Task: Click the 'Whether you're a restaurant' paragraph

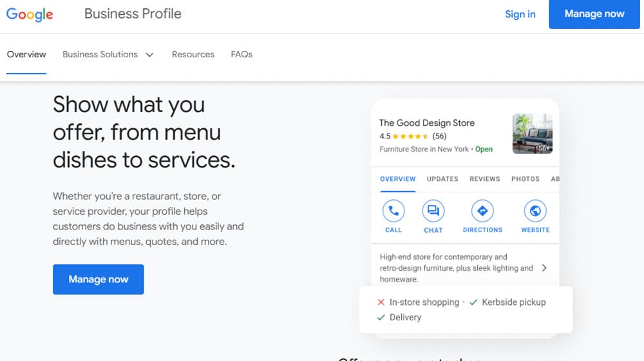Action: coord(148,219)
